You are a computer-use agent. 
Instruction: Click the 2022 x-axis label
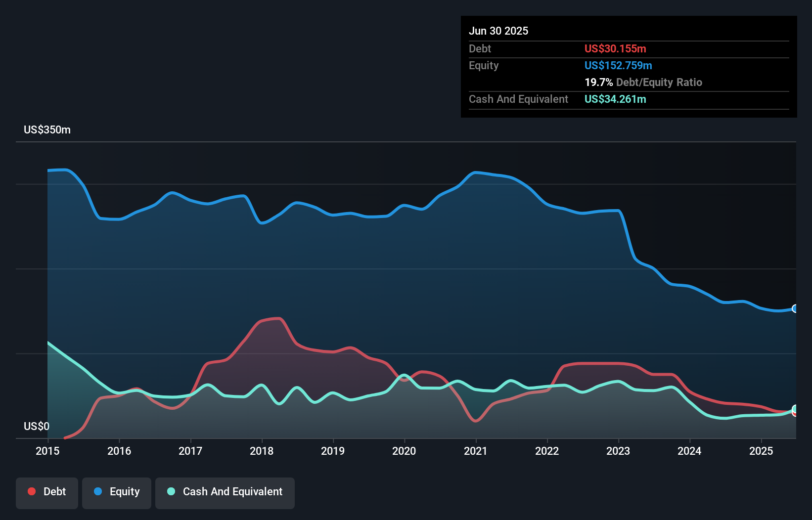coord(547,451)
